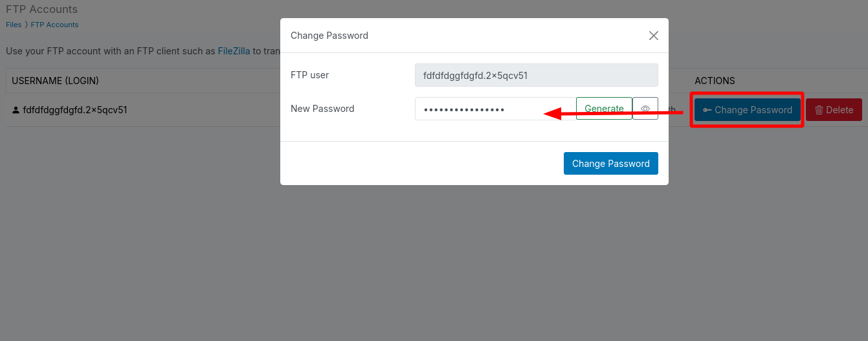Close the Change Password dialog with the X
868x341 pixels.
point(654,36)
